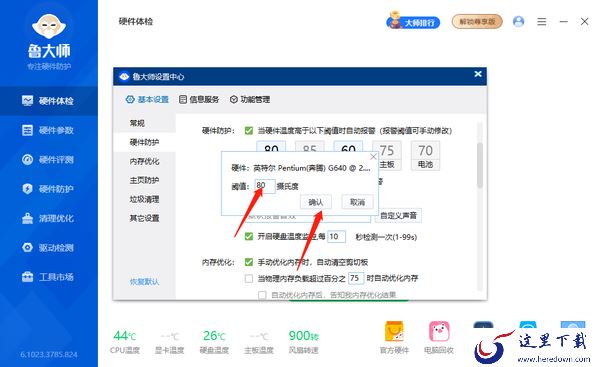600x367 pixels.
Task: Toggle 手动优化内存时自动清空剪切板 checkbox
Action: pos(249,262)
